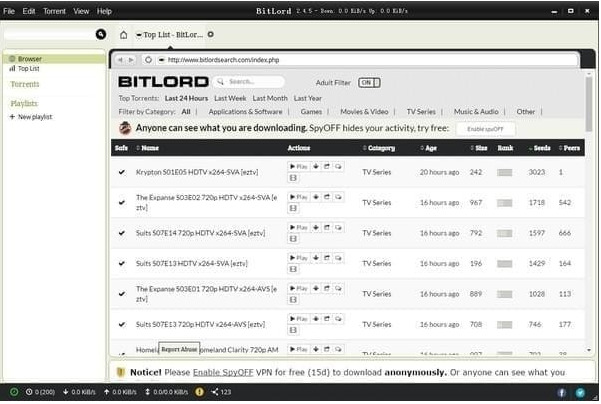Viewport: 601px width, 404px height.
Task: Download Krypton S01E05 torrent arrow icon
Action: tap(316, 166)
